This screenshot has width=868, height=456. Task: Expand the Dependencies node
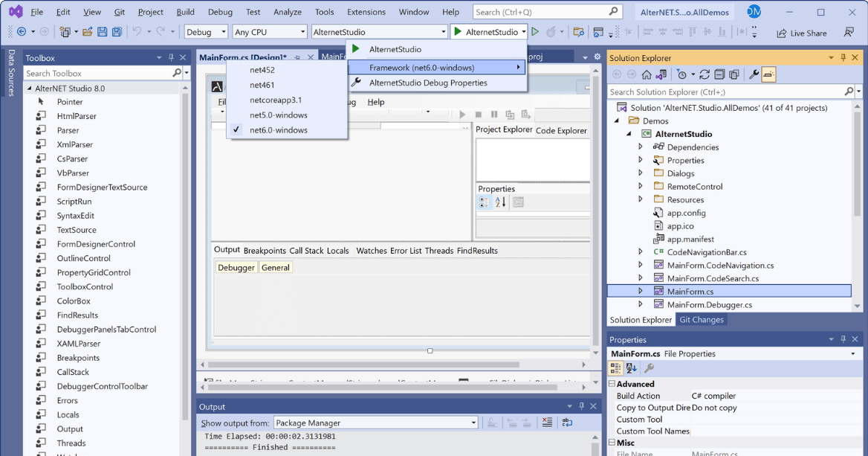[641, 147]
